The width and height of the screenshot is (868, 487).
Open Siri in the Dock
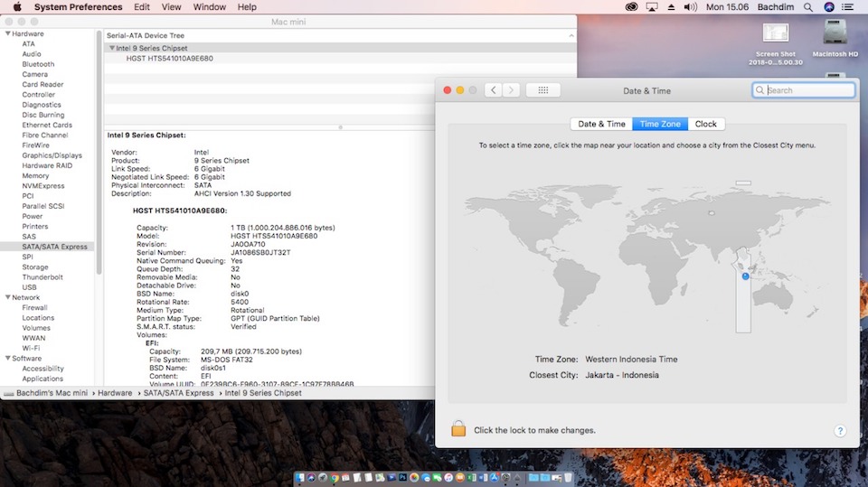[x=311, y=478]
